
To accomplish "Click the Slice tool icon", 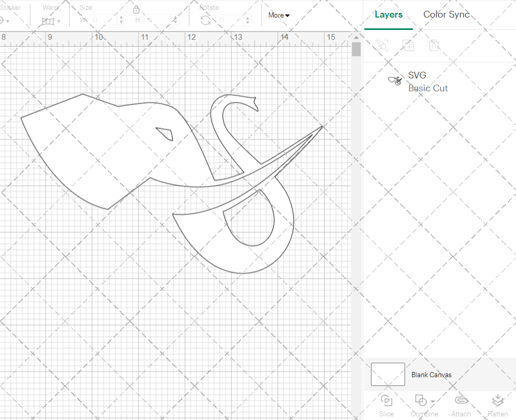I will (386, 401).
